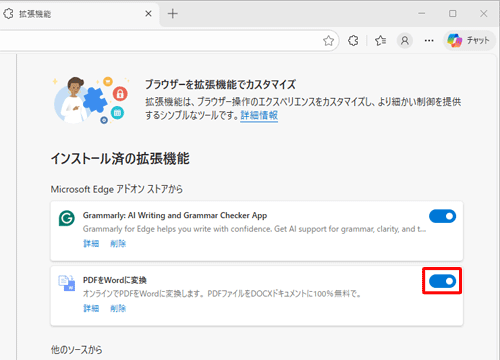Viewport: 500px width, 360px height.
Task: Click the Grammarly description text
Action: click(254, 229)
